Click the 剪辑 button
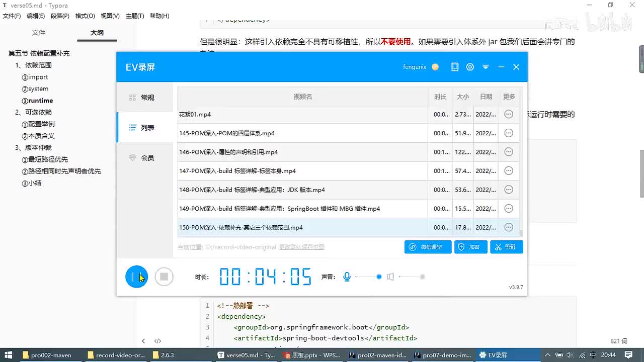The width and height of the screenshot is (644, 362). pyautogui.click(x=507, y=247)
